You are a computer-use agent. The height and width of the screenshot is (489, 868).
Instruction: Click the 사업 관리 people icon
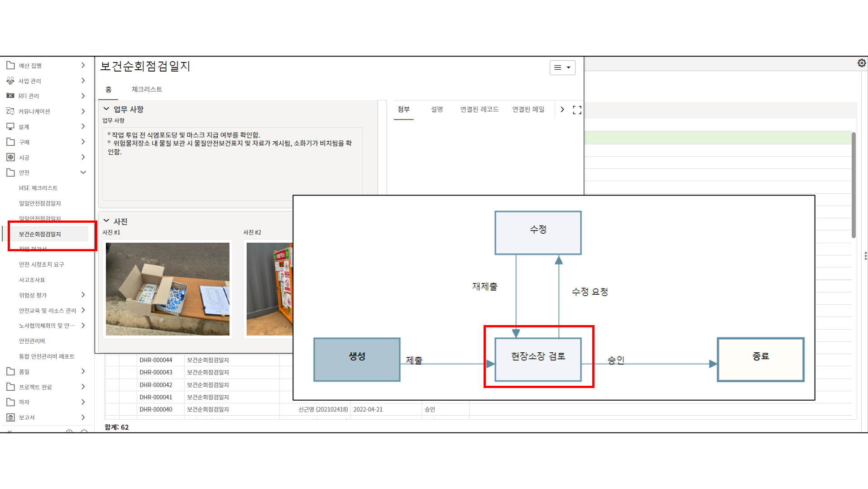coord(10,81)
